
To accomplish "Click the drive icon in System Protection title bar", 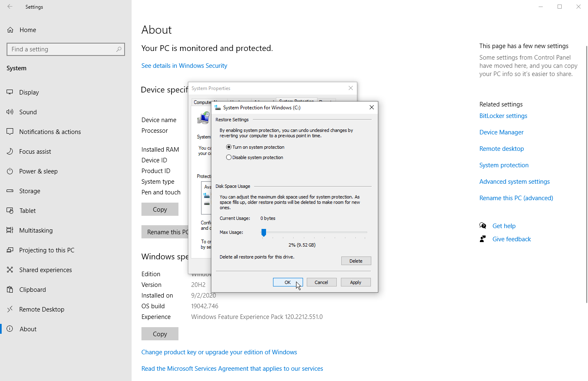I will [x=218, y=107].
